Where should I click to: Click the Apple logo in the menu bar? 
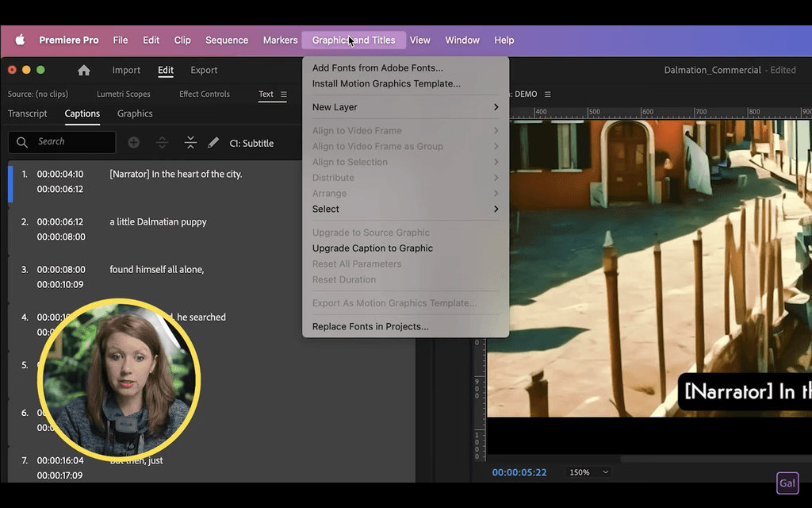click(21, 40)
